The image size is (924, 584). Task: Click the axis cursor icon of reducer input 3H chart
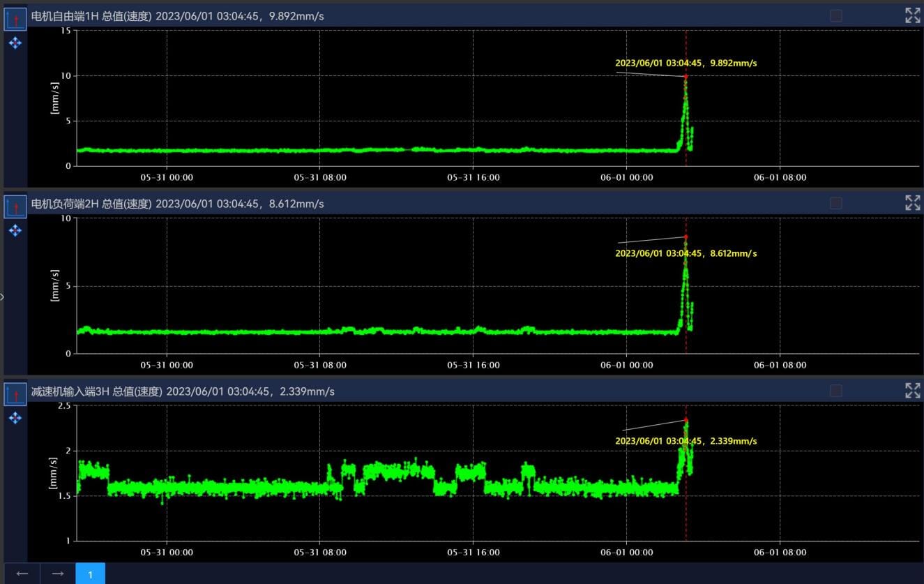click(15, 394)
